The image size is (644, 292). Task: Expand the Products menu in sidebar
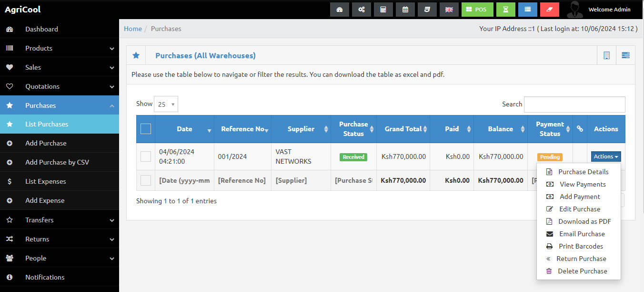[x=60, y=48]
